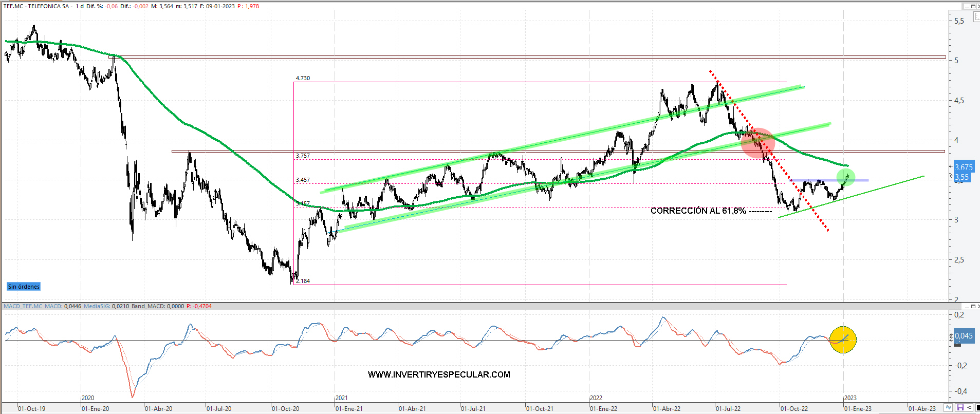This screenshot has height=414, width=980.
Task: Click the 4.730 Fibonacci level label
Action: pyautogui.click(x=303, y=78)
